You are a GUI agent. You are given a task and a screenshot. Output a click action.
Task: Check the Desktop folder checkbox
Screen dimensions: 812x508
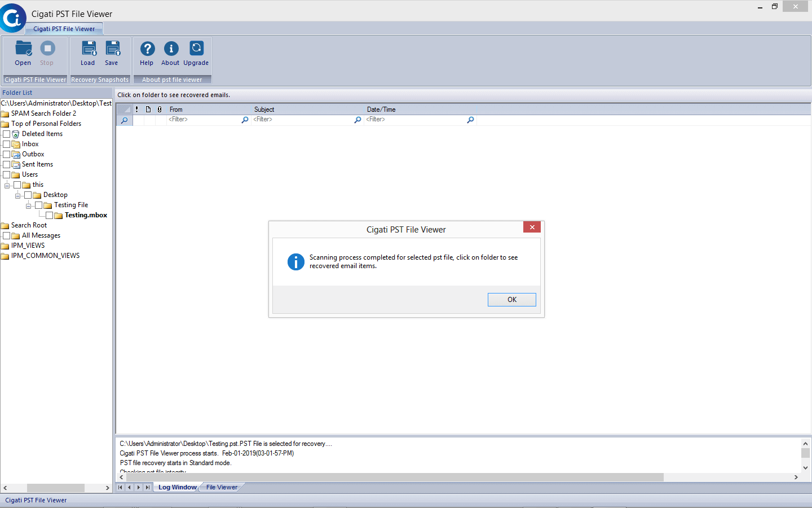(28, 195)
